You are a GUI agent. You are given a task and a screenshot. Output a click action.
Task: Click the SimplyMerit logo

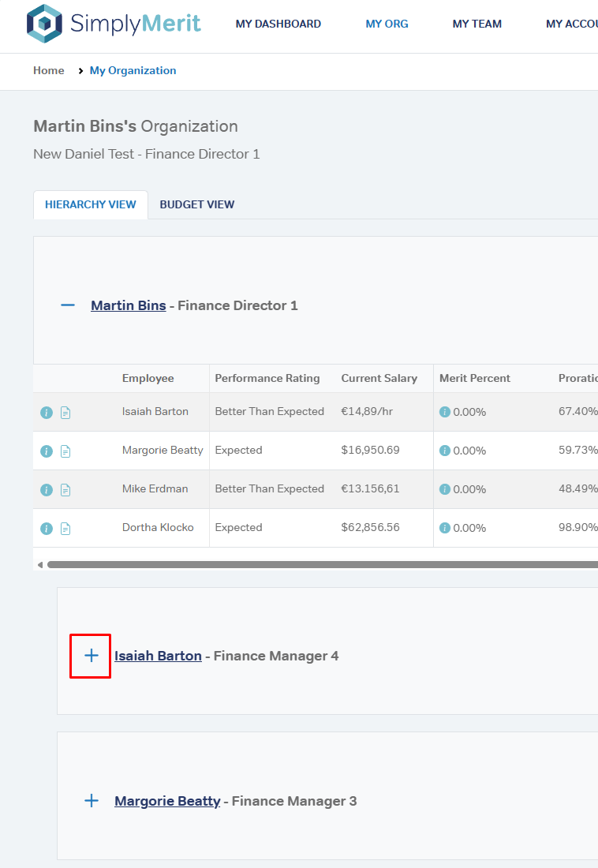114,24
